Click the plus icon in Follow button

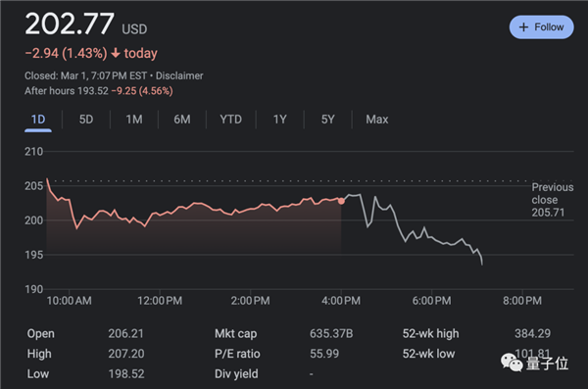(x=523, y=27)
